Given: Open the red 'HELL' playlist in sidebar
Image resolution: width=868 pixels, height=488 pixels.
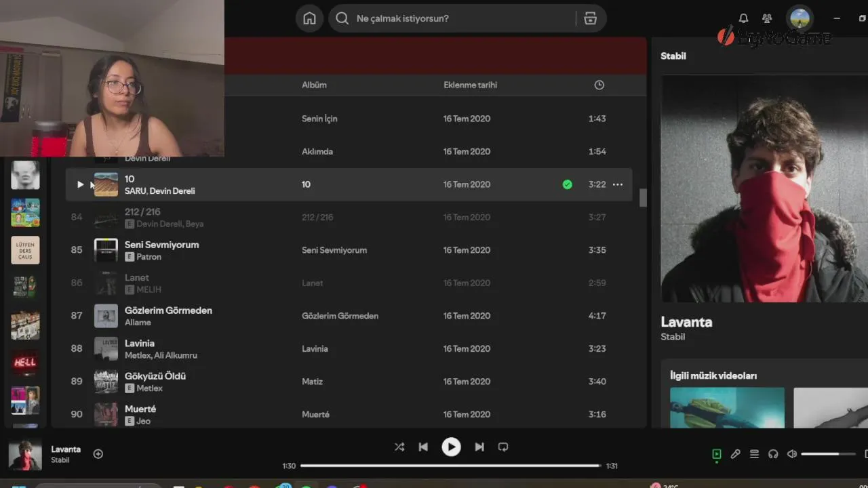Looking at the screenshot, I should point(25,362).
